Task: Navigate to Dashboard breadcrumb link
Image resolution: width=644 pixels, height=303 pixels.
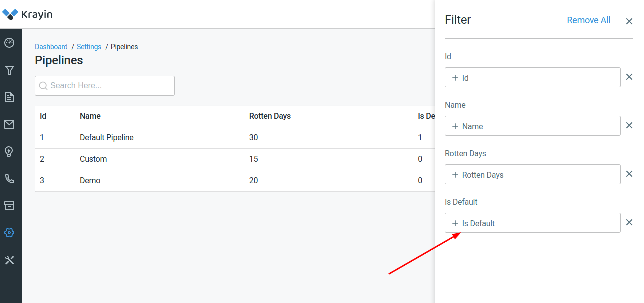Action: [x=51, y=46]
